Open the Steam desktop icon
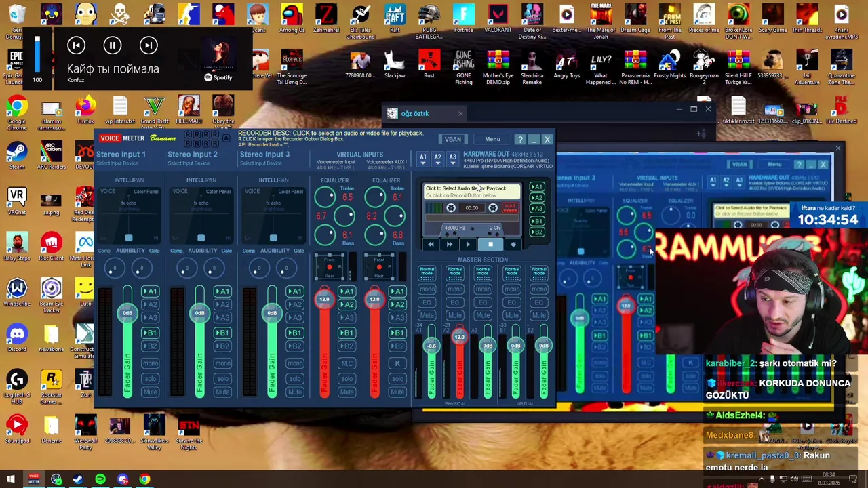Image resolution: width=868 pixels, height=488 pixels. coord(17,155)
